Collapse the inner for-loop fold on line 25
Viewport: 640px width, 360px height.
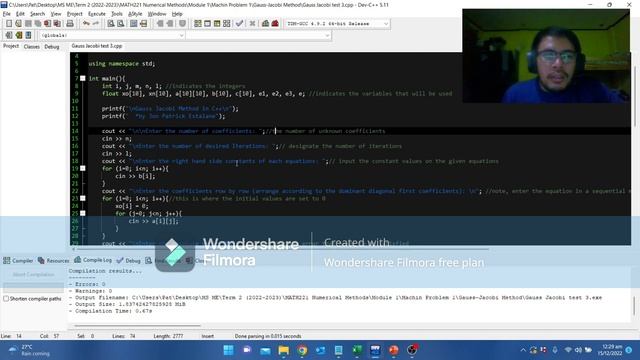tap(82, 213)
